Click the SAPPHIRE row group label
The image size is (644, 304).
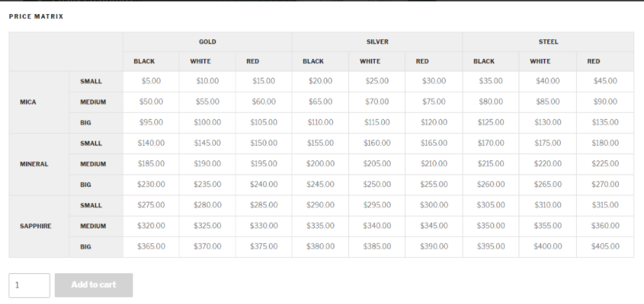click(x=39, y=226)
